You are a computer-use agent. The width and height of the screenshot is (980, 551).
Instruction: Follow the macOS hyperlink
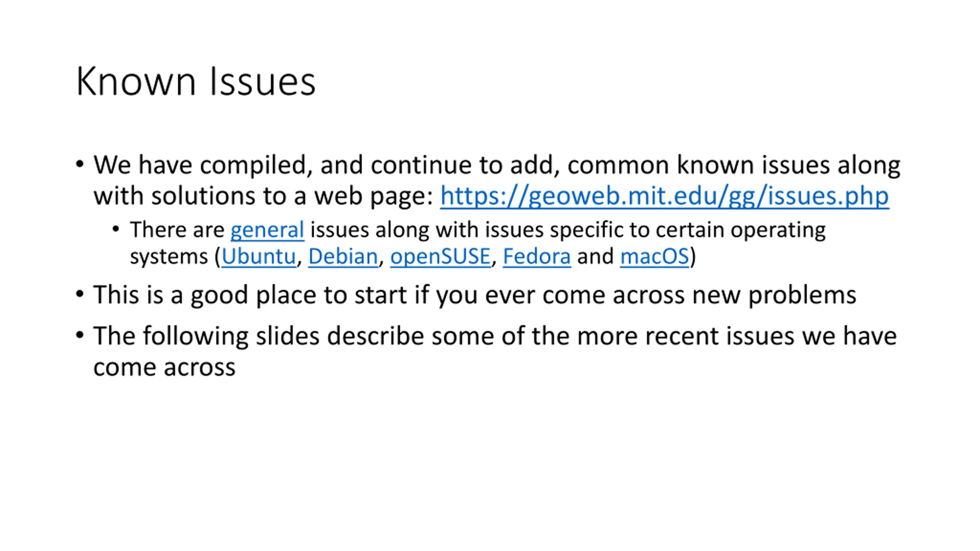pyautogui.click(x=654, y=256)
